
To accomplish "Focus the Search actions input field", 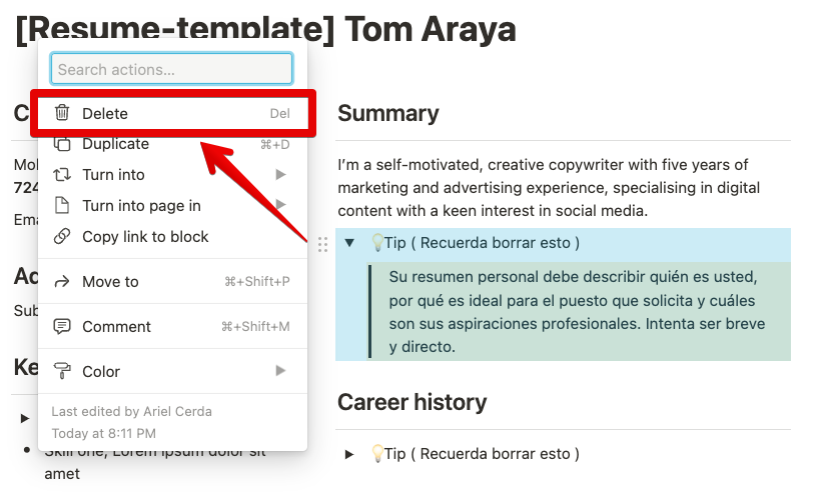I will coord(172,69).
